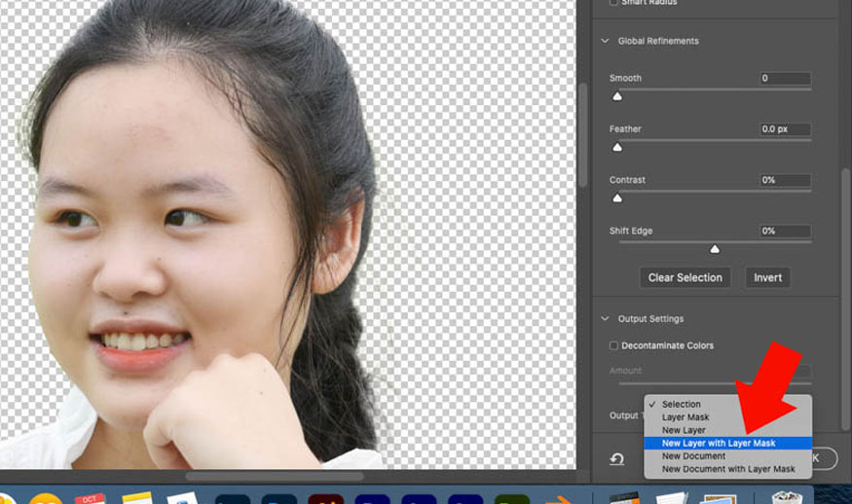
Task: Click the Contrast label
Action: pos(627,180)
